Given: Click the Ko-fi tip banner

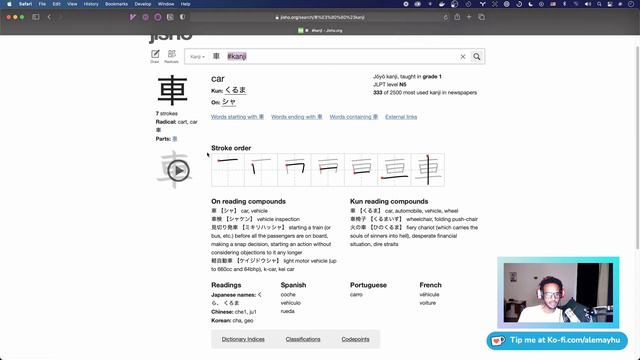Looking at the screenshot, I should [557, 340].
